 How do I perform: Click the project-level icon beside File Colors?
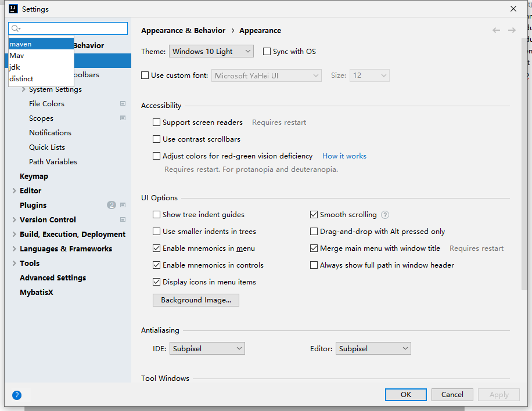click(123, 103)
